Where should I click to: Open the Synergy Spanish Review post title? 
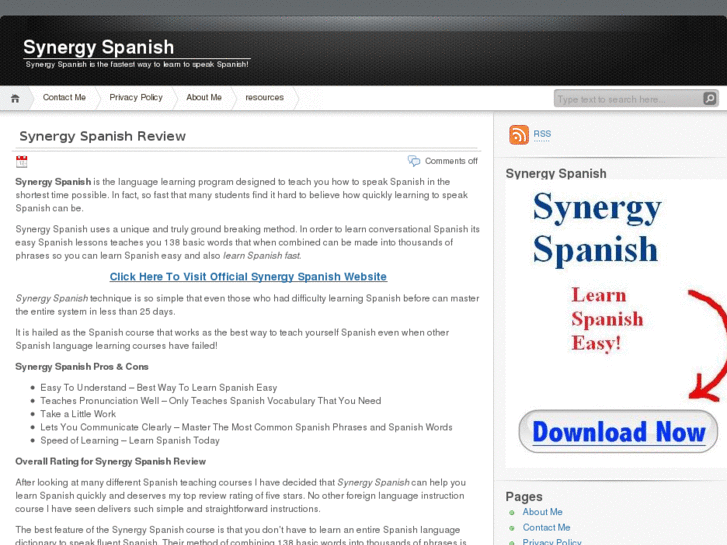pos(102,136)
